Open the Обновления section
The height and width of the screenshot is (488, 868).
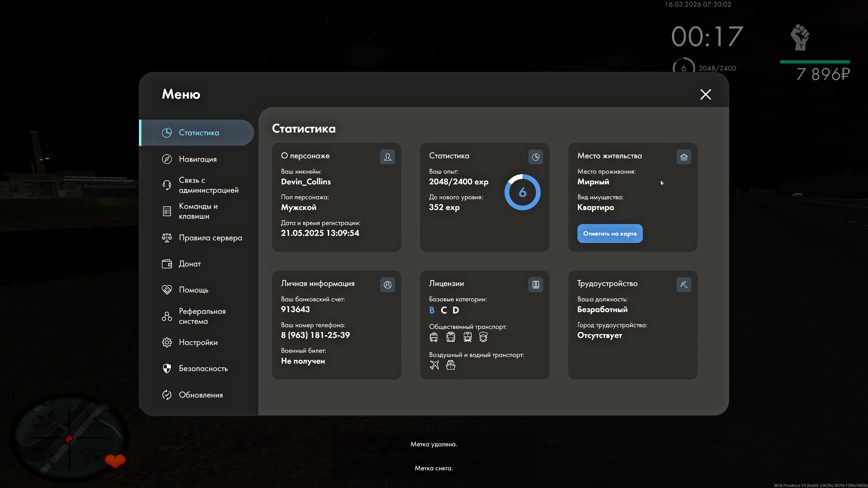click(201, 395)
